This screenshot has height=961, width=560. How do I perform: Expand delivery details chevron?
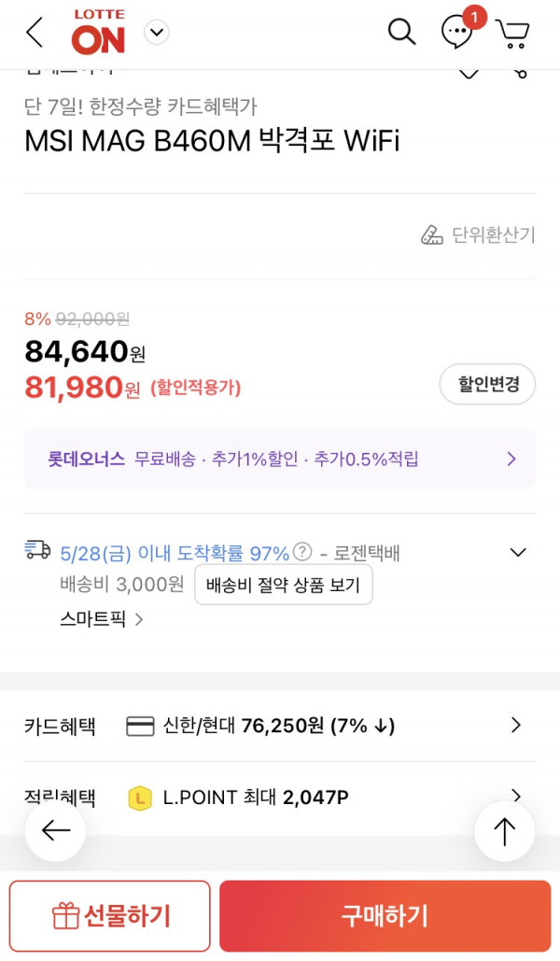pyautogui.click(x=518, y=553)
